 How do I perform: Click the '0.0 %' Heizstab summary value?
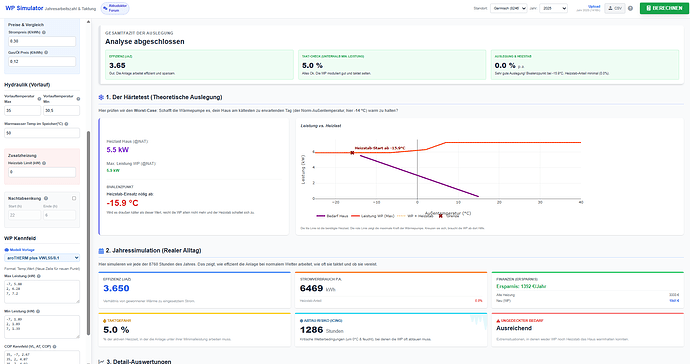[504, 66]
